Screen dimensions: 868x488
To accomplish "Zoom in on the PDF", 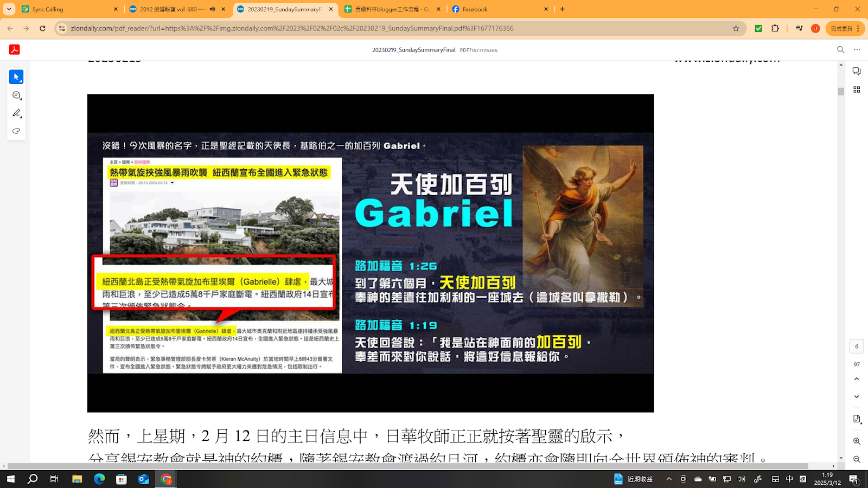I will click(x=857, y=441).
